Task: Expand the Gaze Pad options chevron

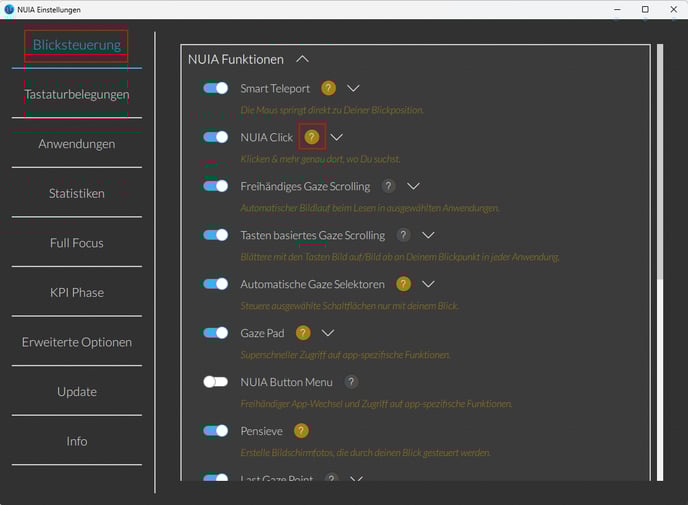Action: pyautogui.click(x=328, y=333)
